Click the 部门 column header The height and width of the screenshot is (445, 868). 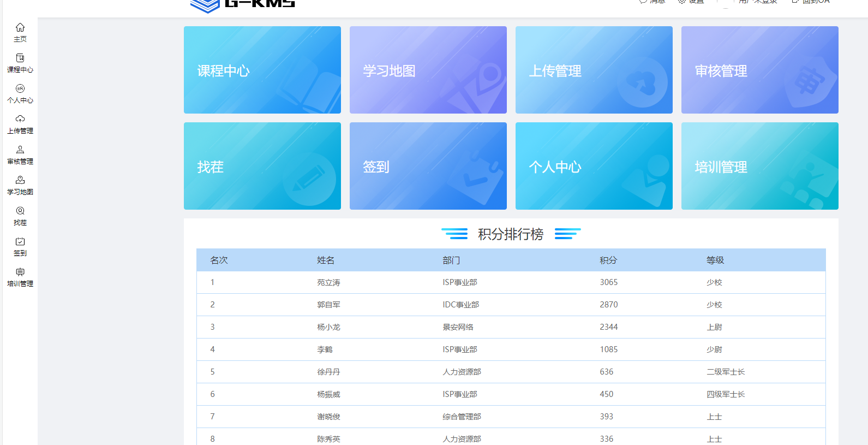(451, 260)
